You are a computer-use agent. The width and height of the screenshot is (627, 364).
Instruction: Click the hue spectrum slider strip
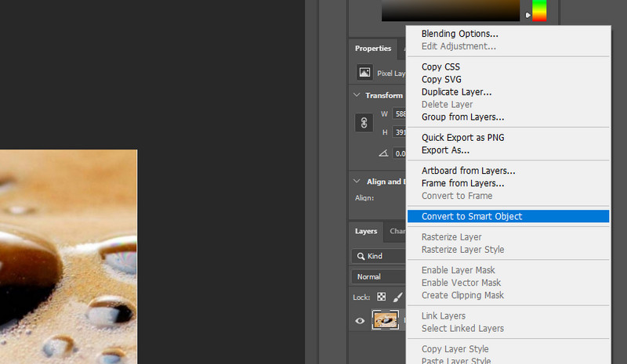click(539, 9)
